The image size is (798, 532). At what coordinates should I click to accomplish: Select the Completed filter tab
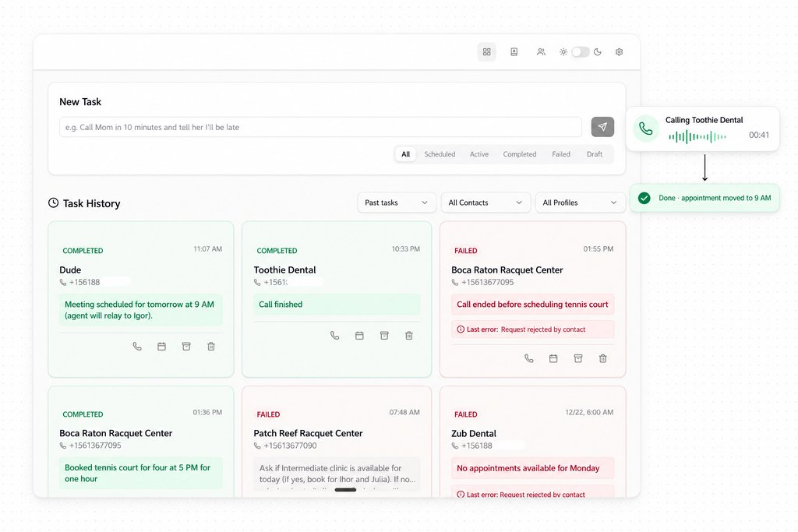pyautogui.click(x=520, y=154)
